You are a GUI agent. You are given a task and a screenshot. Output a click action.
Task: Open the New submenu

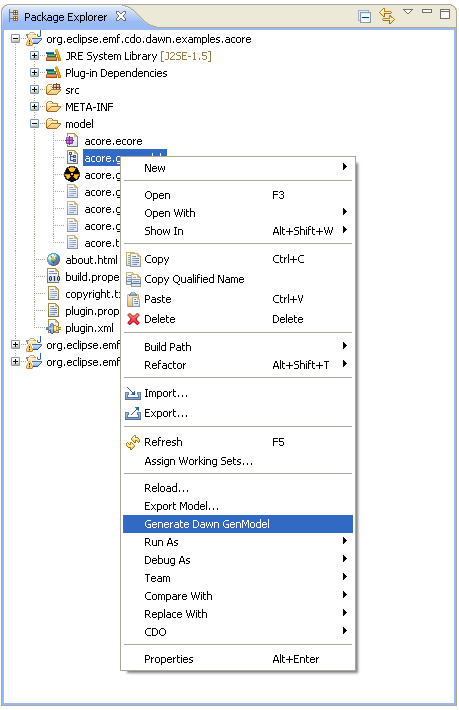click(x=238, y=168)
